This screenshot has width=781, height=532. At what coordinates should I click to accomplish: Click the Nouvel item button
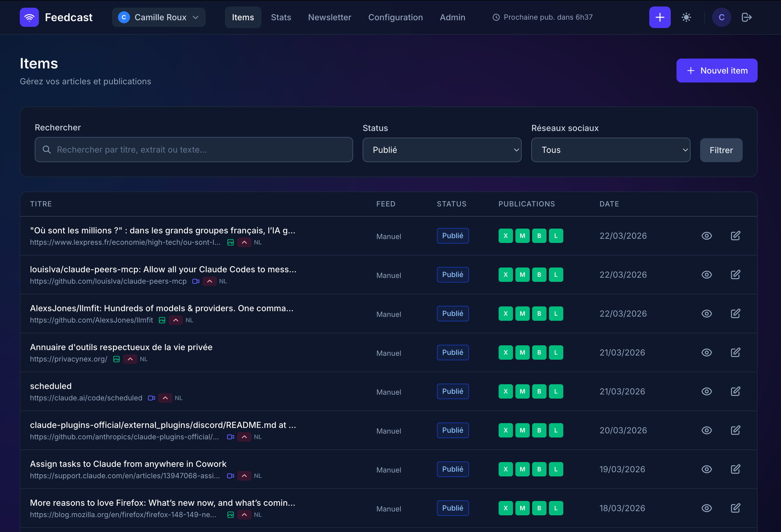[717, 71]
